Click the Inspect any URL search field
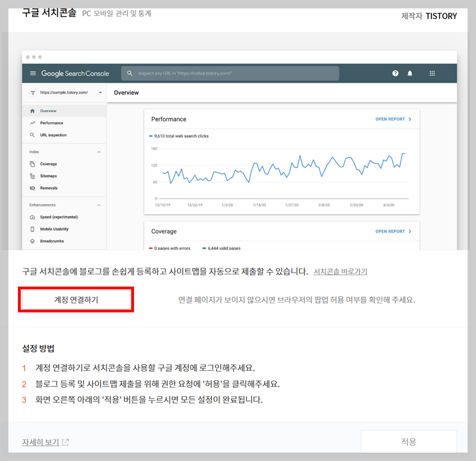The image size is (476, 461). click(230, 73)
